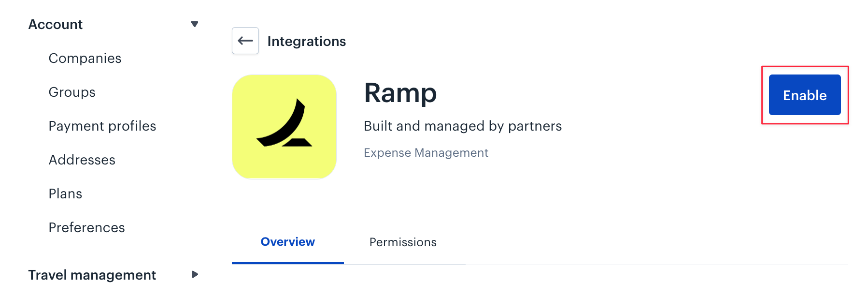Switch to the Permissions tab
The image size is (868, 298).
click(403, 242)
